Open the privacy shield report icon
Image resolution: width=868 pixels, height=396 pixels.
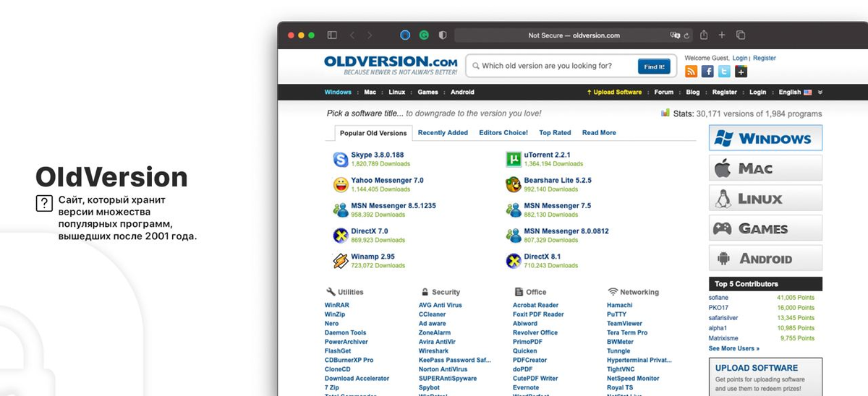point(443,35)
